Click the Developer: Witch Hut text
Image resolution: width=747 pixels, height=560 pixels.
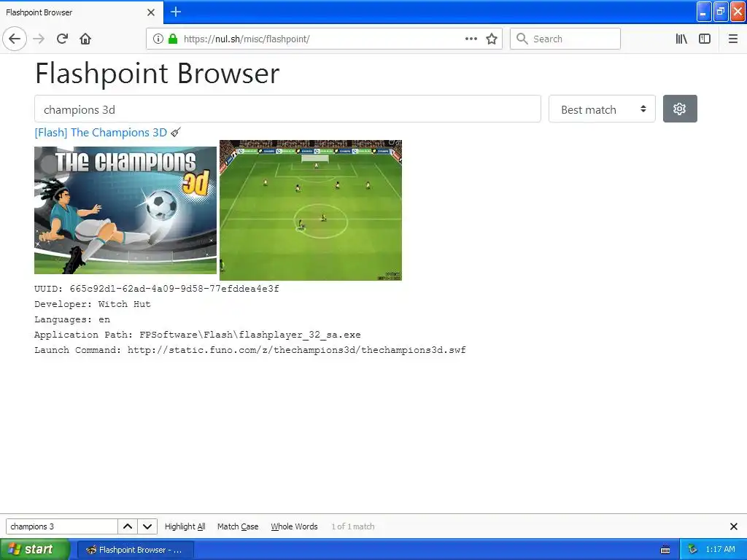click(93, 304)
